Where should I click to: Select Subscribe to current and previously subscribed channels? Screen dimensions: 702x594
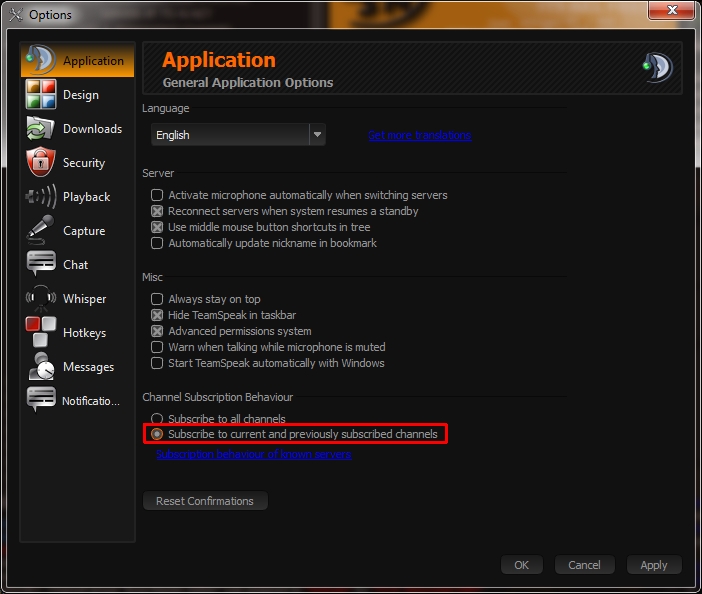point(157,434)
